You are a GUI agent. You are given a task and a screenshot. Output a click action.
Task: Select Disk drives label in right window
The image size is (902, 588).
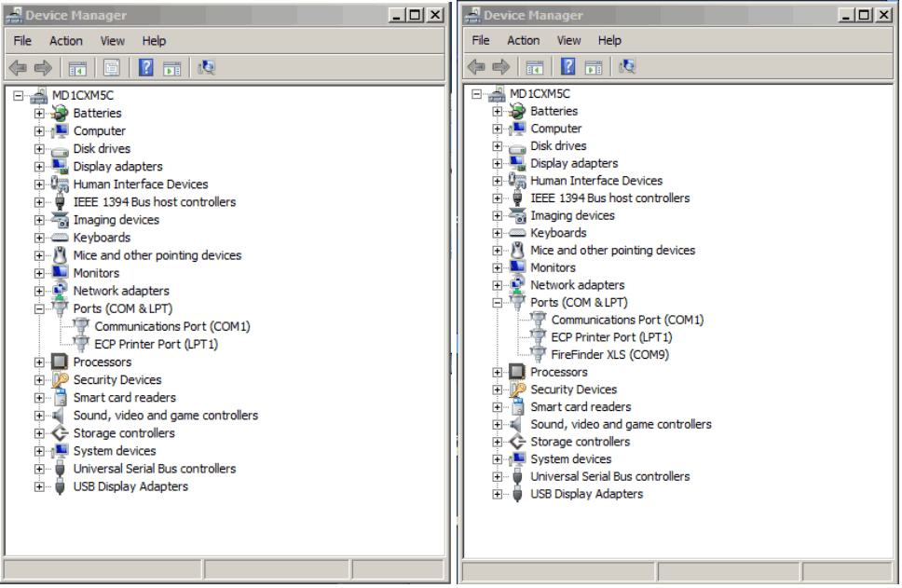click(558, 146)
